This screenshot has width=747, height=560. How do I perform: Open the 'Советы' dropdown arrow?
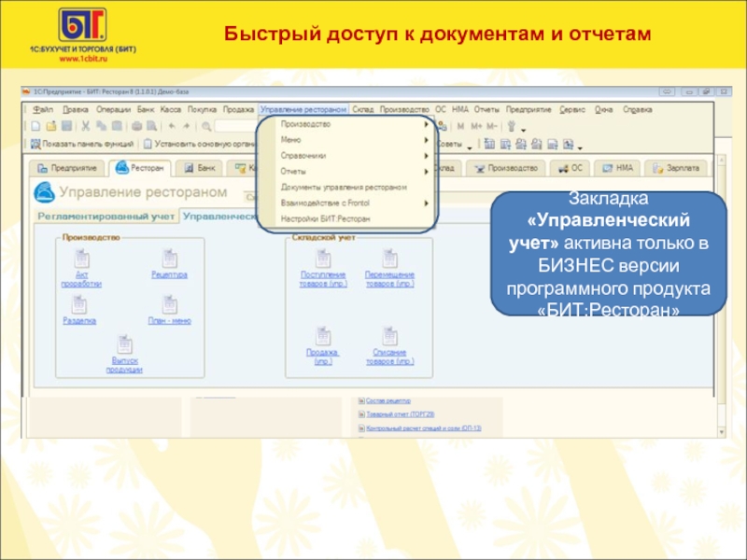point(470,147)
